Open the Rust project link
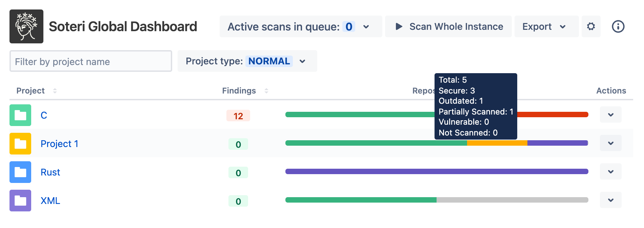 point(50,172)
